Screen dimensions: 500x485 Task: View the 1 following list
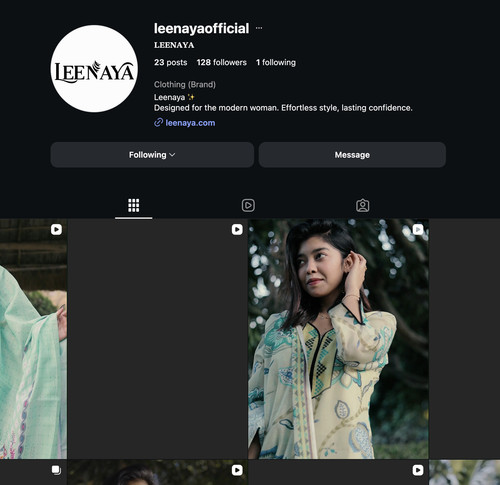tap(276, 62)
